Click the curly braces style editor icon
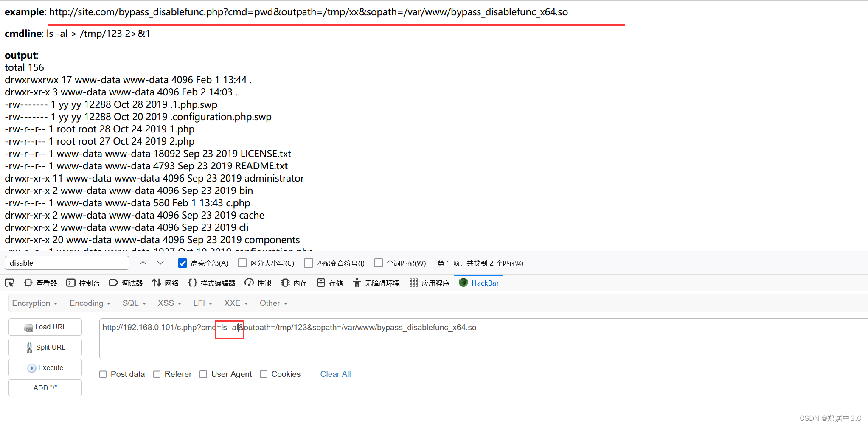 (192, 283)
